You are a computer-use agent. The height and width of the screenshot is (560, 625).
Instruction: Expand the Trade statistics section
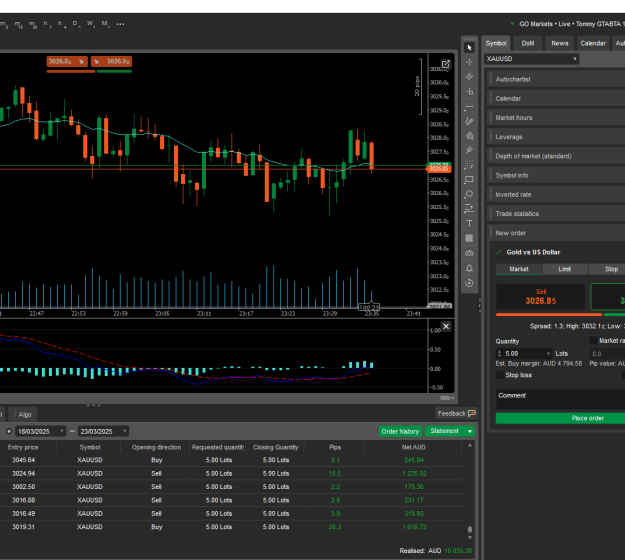coord(556,214)
